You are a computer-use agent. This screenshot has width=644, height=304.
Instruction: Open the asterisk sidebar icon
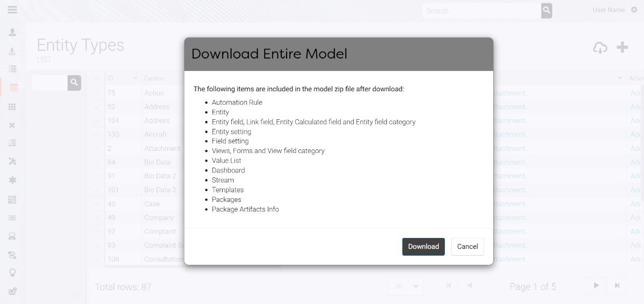click(12, 180)
